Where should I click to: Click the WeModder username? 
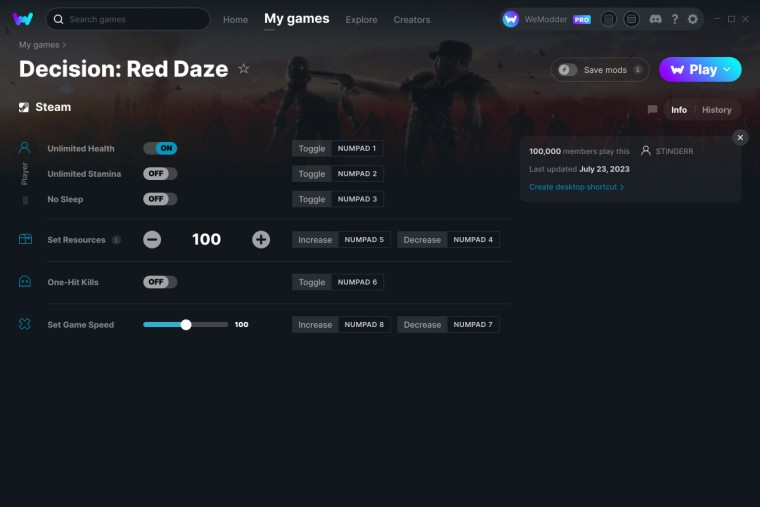[x=546, y=19]
